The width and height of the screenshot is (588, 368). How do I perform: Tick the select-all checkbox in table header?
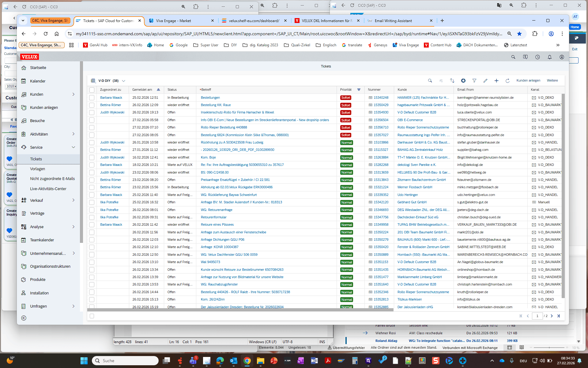(92, 90)
